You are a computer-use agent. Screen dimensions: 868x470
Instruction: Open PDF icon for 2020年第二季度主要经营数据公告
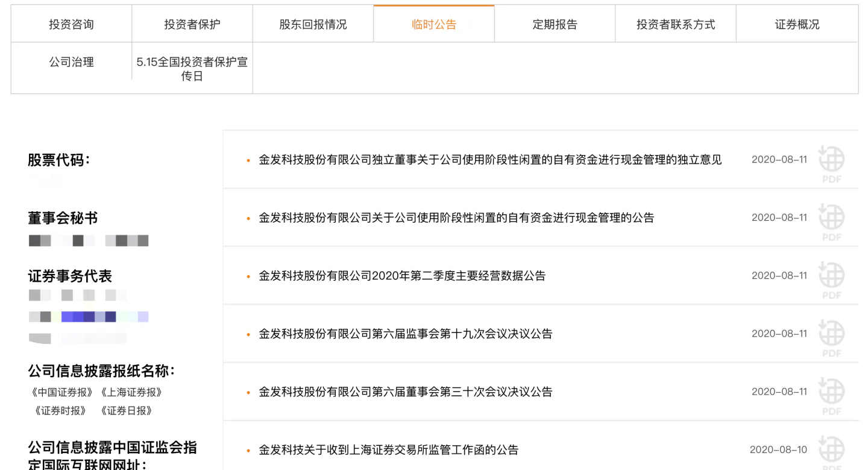831,279
